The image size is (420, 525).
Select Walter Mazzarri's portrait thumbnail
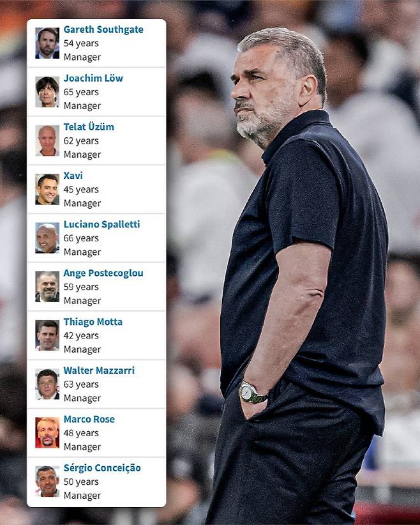pos(47,384)
